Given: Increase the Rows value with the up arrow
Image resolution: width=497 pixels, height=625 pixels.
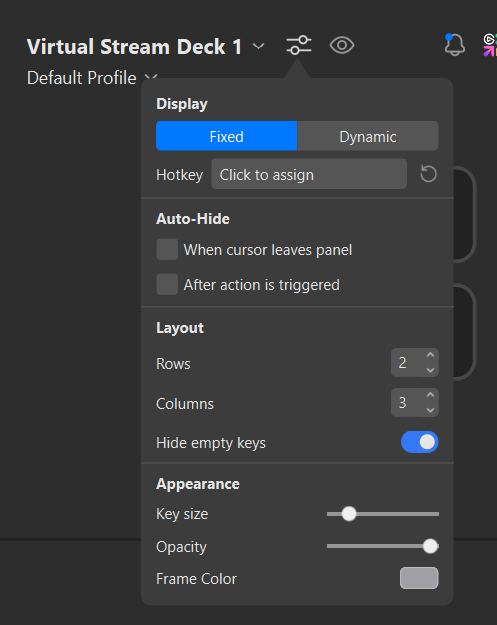Looking at the screenshot, I should [x=430, y=355].
